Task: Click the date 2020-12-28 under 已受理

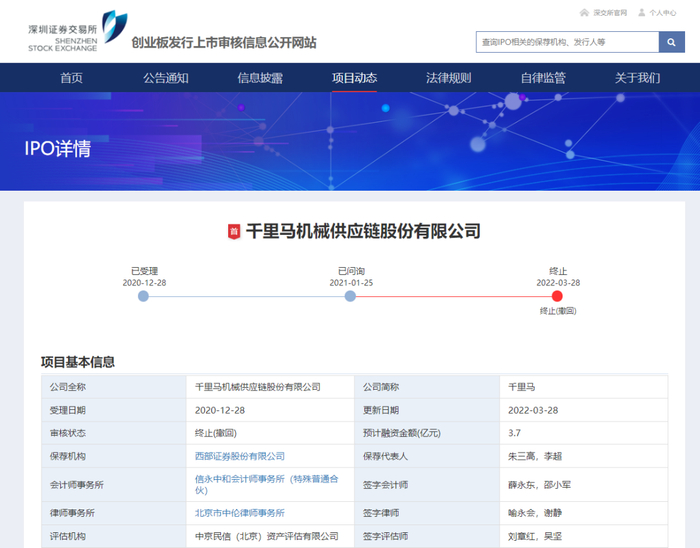Action: (144, 283)
